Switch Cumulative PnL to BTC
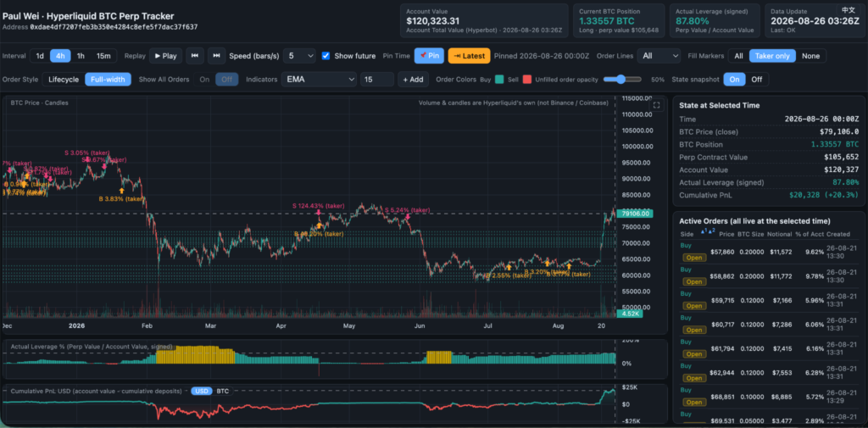 [222, 391]
